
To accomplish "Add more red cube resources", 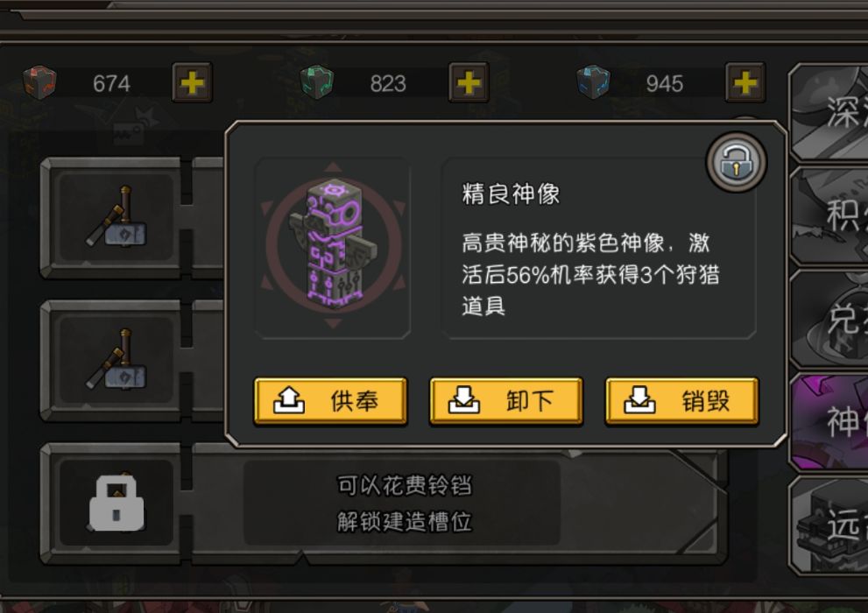I will click(x=192, y=83).
